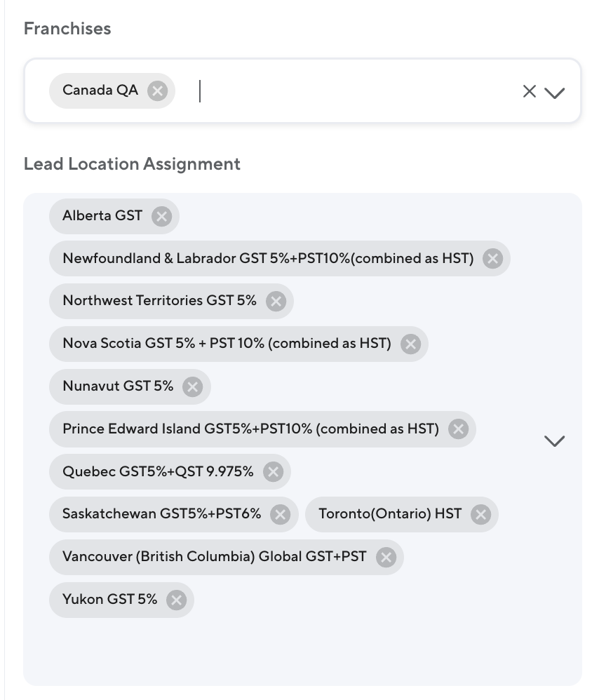Remove Prince Edward Island location tag
Viewport: 592px width, 700px height.
pyautogui.click(x=458, y=429)
